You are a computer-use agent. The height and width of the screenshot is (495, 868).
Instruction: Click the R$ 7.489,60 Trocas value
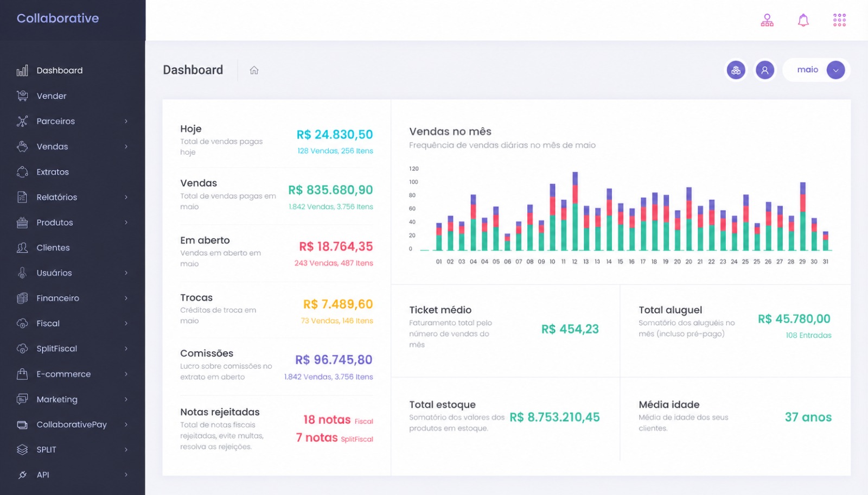338,304
